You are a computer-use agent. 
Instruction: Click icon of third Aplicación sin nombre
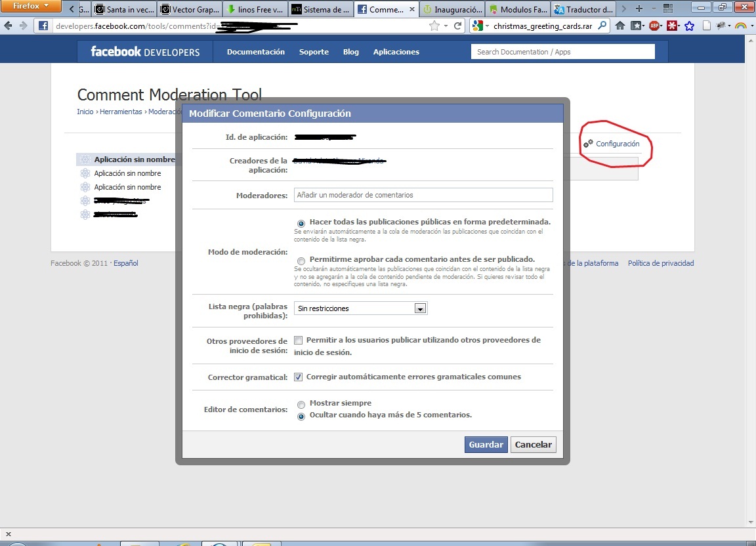point(85,186)
